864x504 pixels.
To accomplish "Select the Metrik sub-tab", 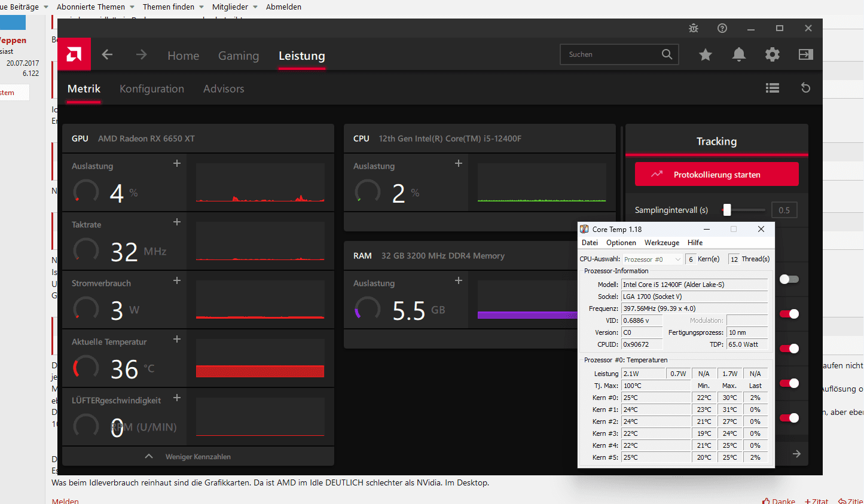I will click(84, 88).
